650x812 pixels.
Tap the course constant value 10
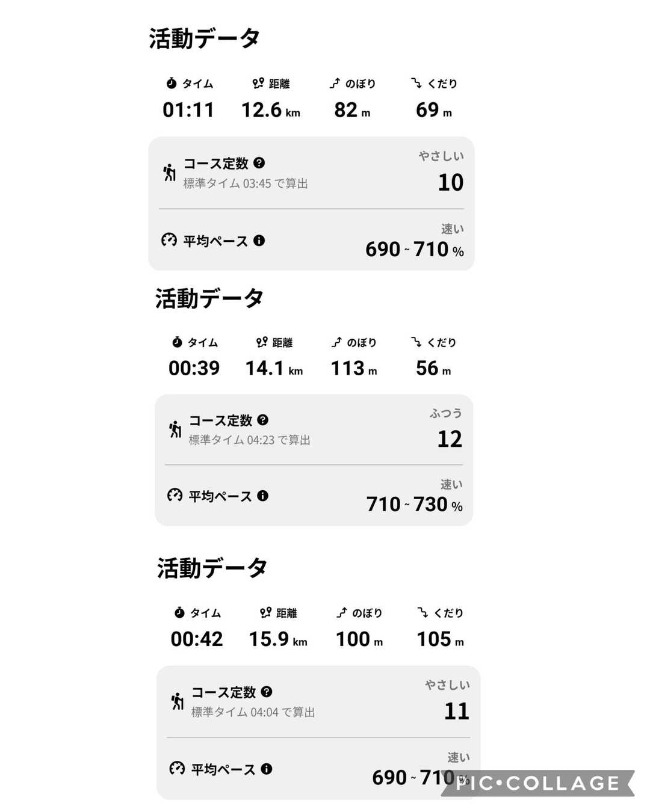tap(451, 183)
